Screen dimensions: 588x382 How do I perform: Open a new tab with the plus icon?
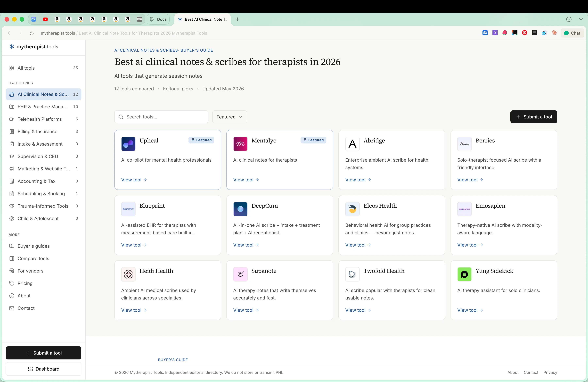pos(237,19)
